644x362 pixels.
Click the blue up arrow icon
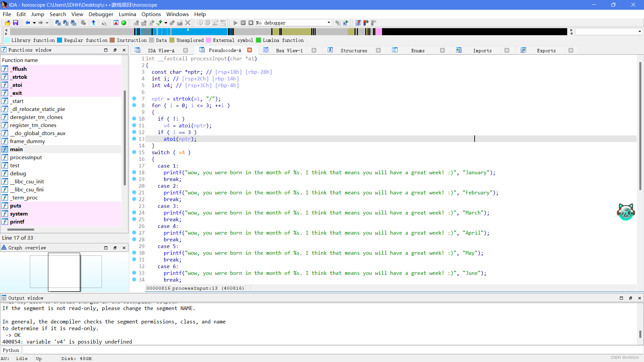tap(94, 23)
